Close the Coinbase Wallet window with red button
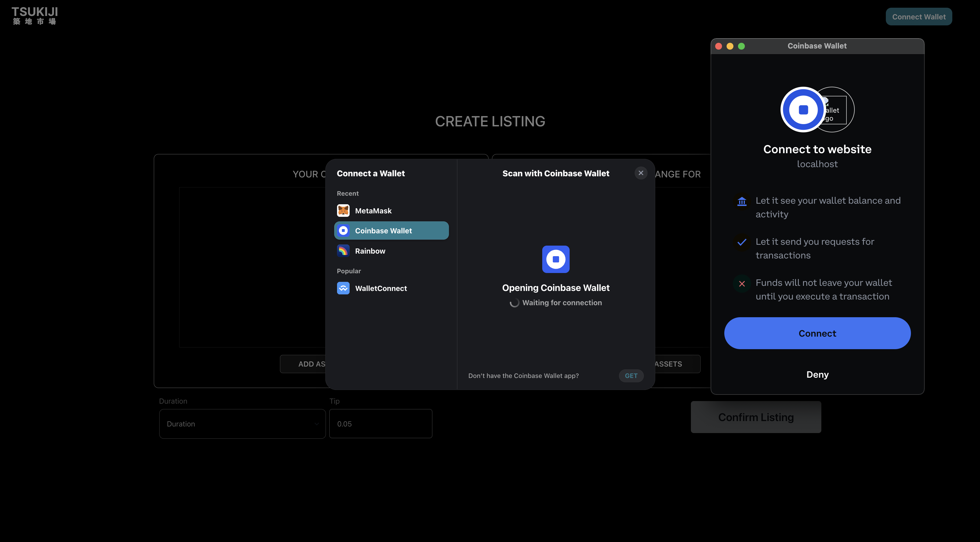This screenshot has width=980, height=542. point(718,46)
